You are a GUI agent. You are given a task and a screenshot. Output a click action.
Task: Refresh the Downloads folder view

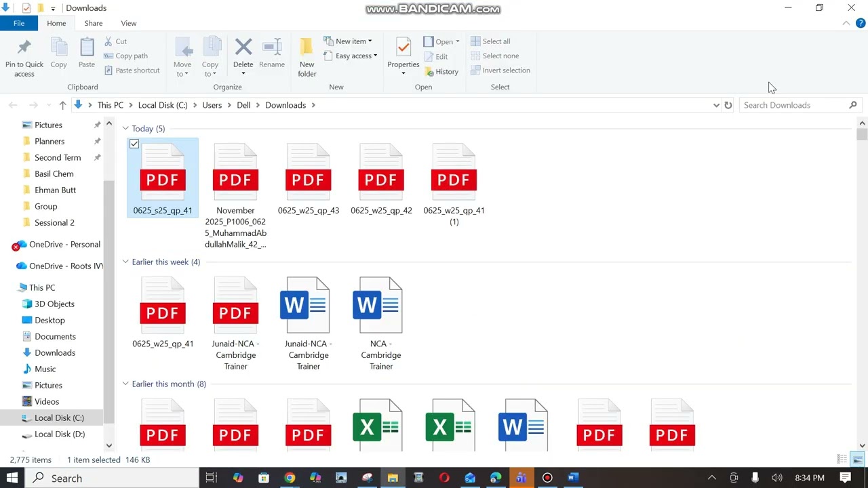point(728,105)
